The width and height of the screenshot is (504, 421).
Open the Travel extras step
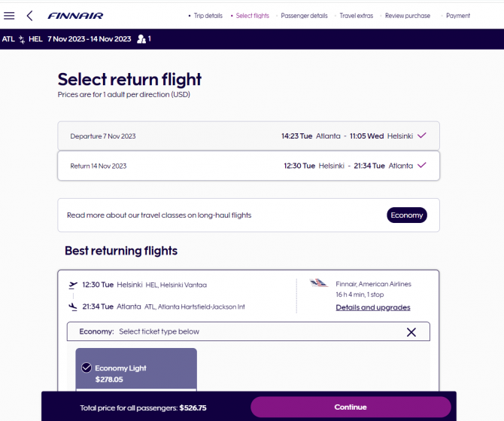pos(356,16)
